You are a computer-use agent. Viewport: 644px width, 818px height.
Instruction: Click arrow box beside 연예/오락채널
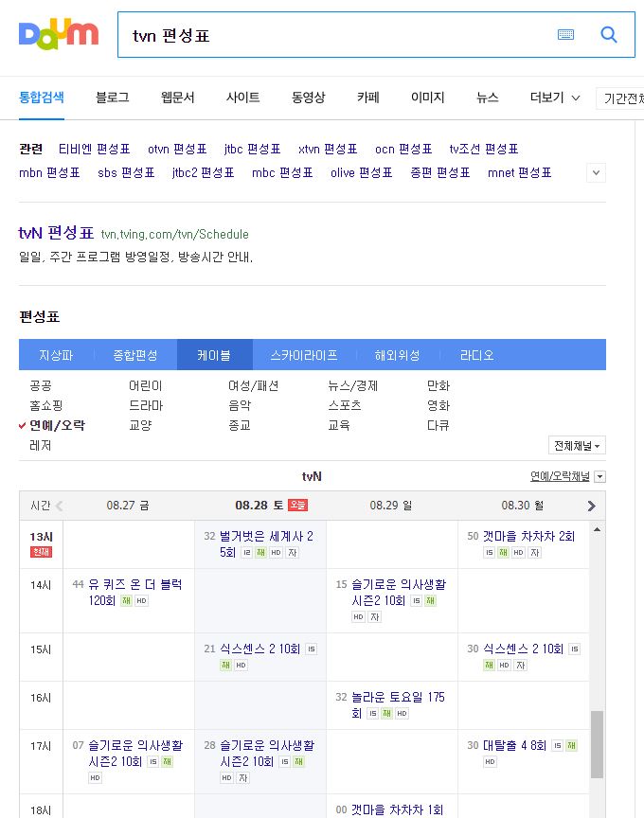(x=600, y=477)
